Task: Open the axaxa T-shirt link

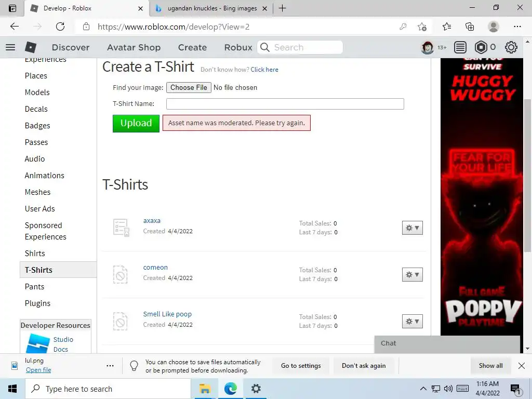Action: [152, 220]
